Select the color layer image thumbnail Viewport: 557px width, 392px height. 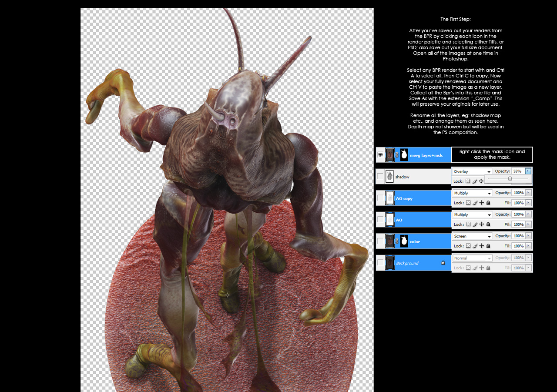point(389,241)
